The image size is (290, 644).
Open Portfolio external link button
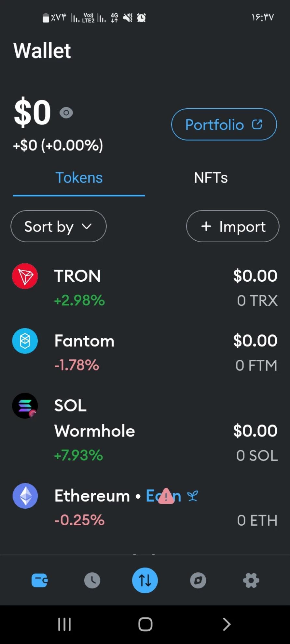[224, 125]
